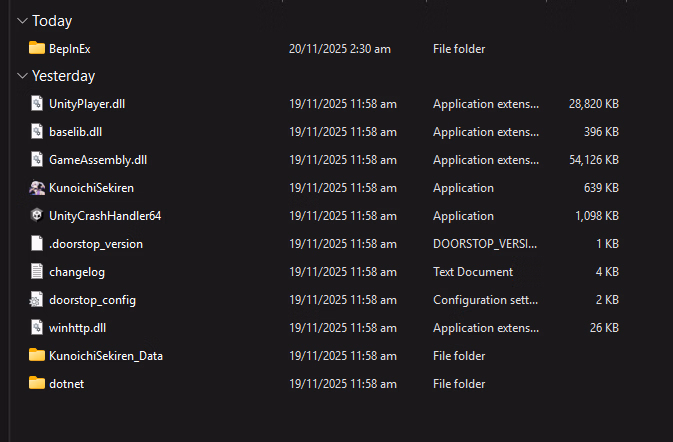The image size is (673, 442).
Task: Click the baselib.dll file icon
Action: click(x=37, y=132)
